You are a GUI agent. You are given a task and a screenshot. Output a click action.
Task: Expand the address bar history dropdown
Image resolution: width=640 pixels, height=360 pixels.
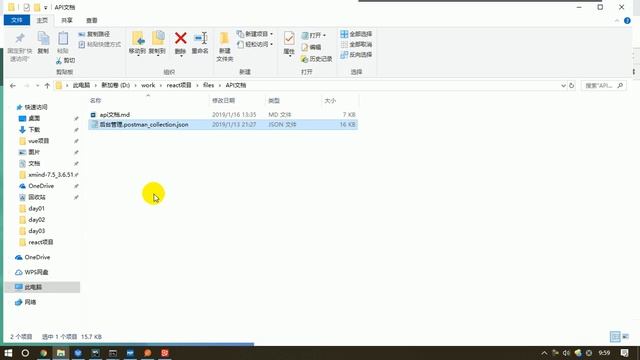[x=563, y=86]
